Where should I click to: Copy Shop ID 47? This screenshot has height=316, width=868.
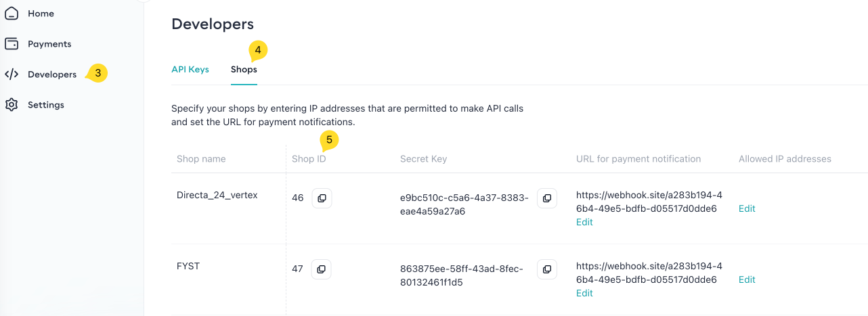[x=322, y=269]
